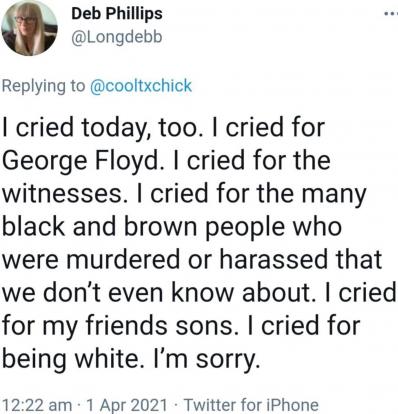Image resolution: width=398 pixels, height=414 pixels.
Task: Open the Twitter for iPhone source link
Action: click(252, 405)
